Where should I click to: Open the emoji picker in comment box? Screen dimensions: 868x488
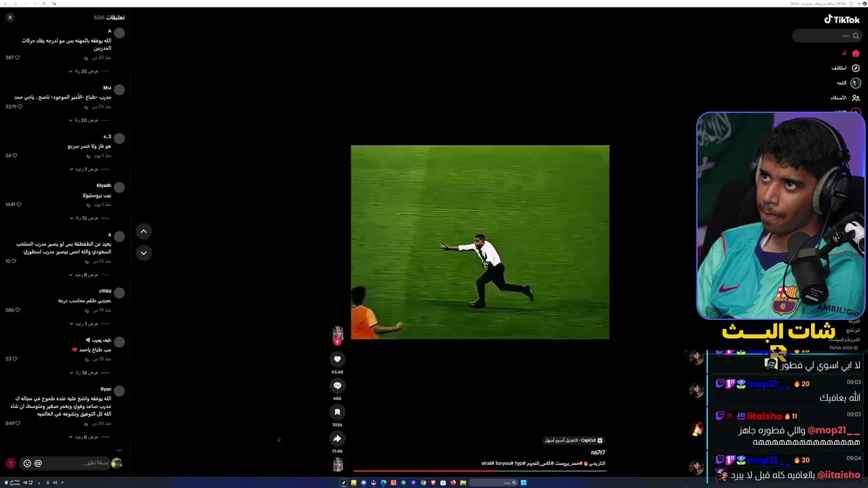(27, 464)
